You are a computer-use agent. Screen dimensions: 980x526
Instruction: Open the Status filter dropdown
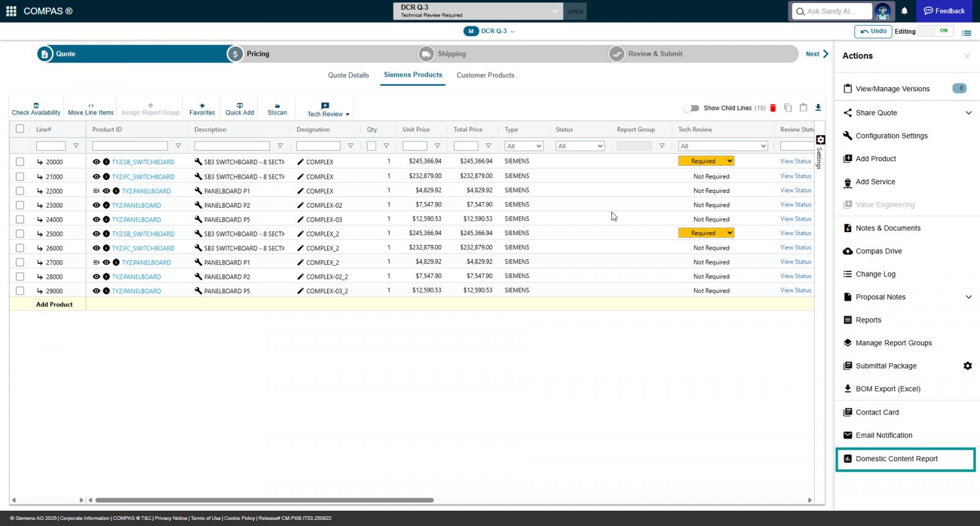tap(580, 146)
